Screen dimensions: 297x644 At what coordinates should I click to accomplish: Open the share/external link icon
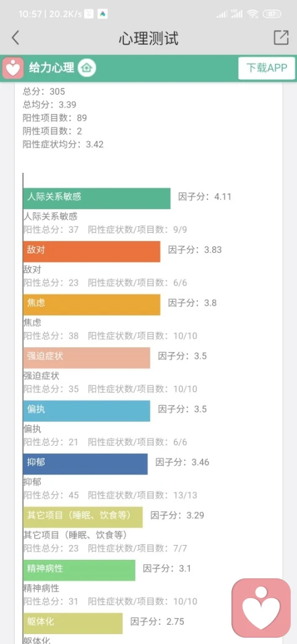click(281, 37)
